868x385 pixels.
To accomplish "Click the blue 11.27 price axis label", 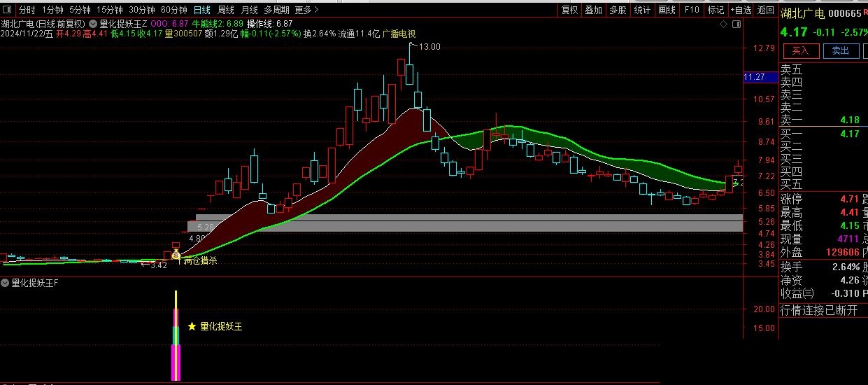I will tap(754, 77).
